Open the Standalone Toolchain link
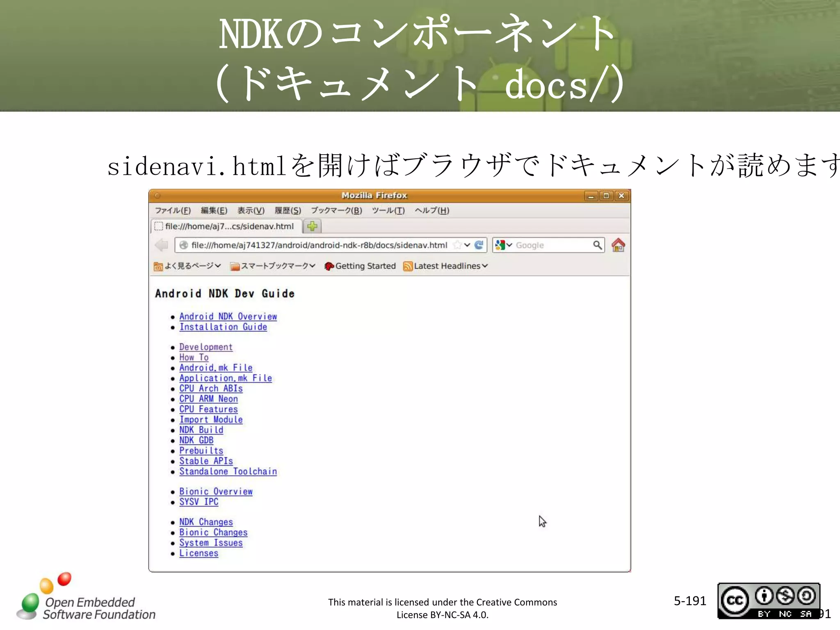Image resolution: width=840 pixels, height=630 pixels. (x=228, y=471)
